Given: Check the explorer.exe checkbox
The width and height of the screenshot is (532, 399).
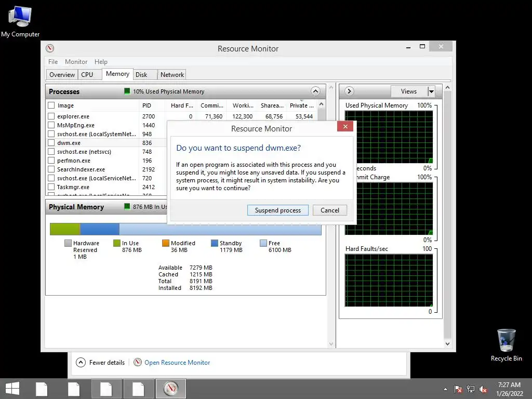Looking at the screenshot, I should click(51, 116).
